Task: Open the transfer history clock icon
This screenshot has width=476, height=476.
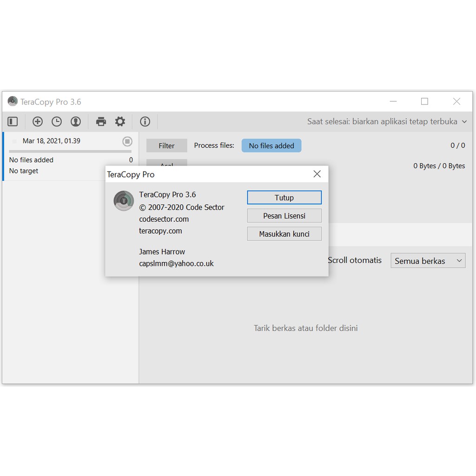Action: (57, 121)
